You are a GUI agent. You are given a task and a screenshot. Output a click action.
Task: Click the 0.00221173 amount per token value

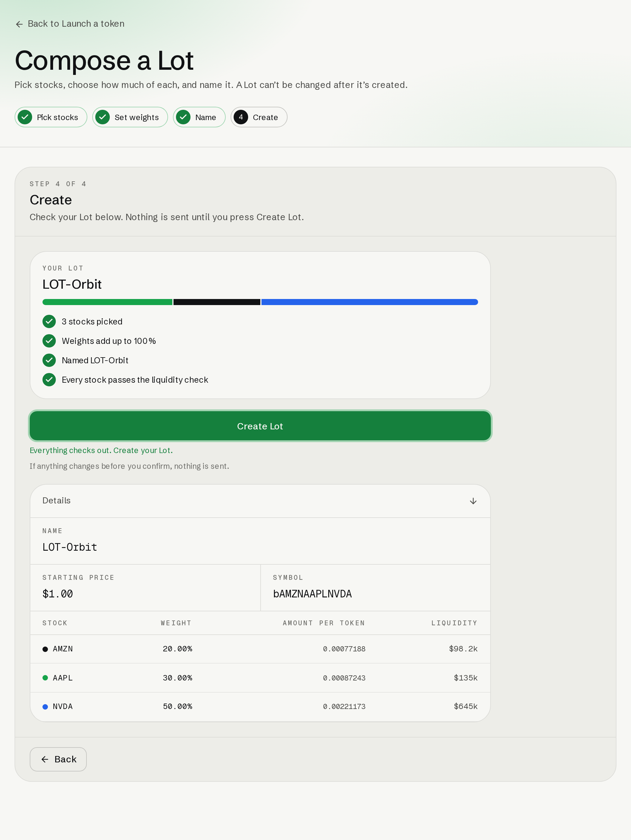pos(344,707)
